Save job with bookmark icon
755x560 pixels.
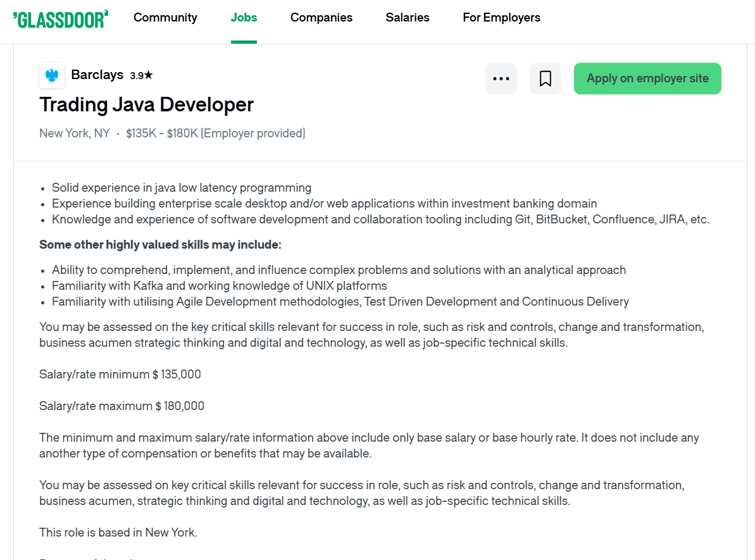click(x=546, y=78)
